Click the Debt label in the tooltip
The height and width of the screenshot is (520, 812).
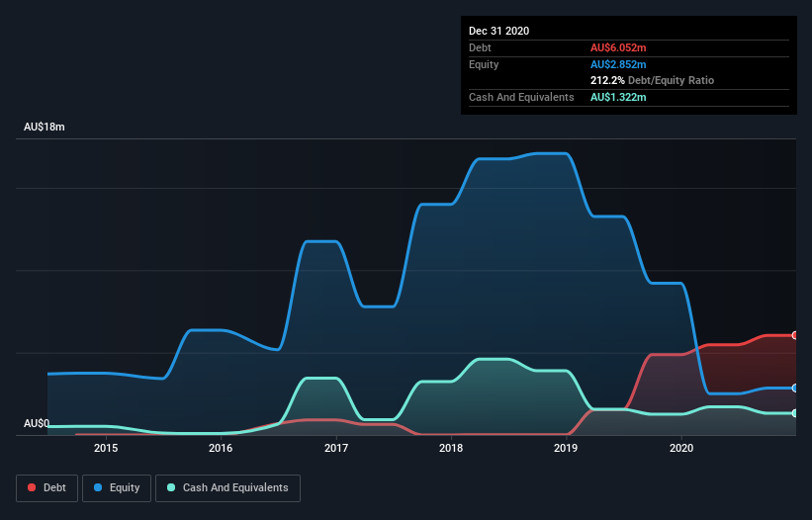point(480,47)
